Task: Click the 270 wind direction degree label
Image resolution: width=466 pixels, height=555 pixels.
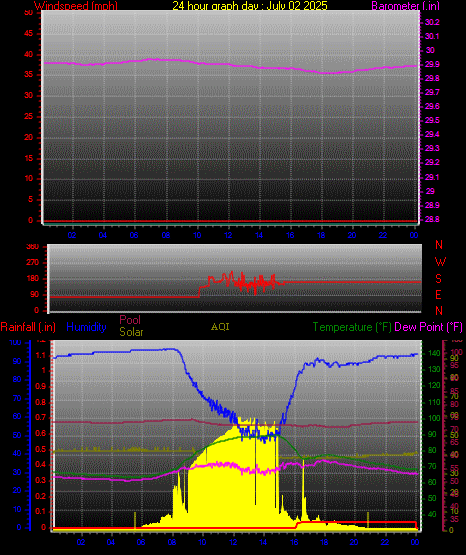Action: click(33, 263)
